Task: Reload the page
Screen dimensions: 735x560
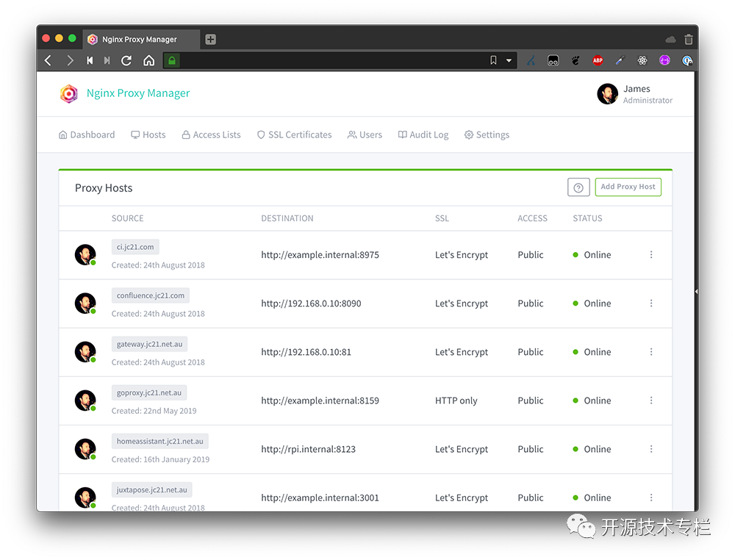Action: pyautogui.click(x=126, y=60)
